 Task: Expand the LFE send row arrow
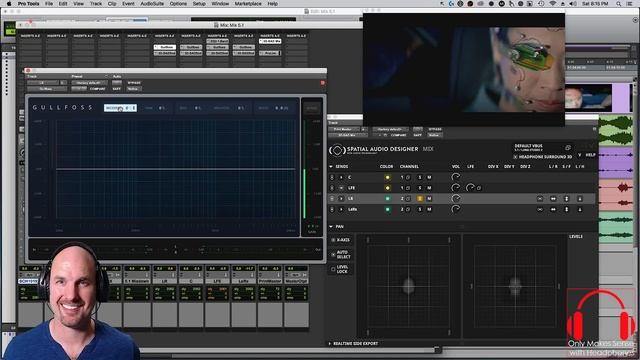pos(341,188)
